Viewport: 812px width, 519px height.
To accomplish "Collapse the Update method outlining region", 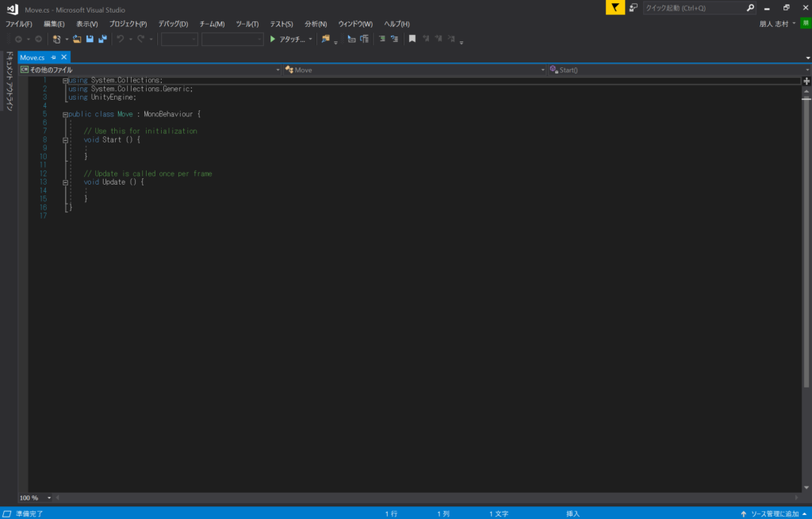I will pyautogui.click(x=66, y=182).
